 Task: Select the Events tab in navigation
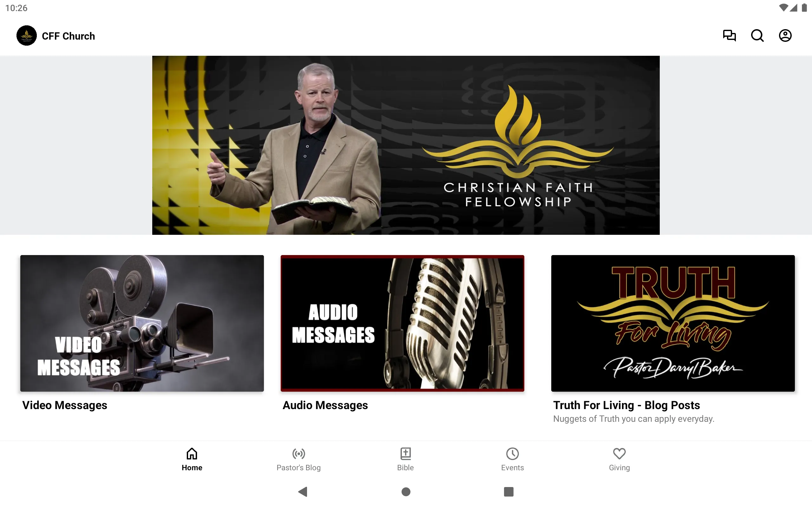pos(512,459)
